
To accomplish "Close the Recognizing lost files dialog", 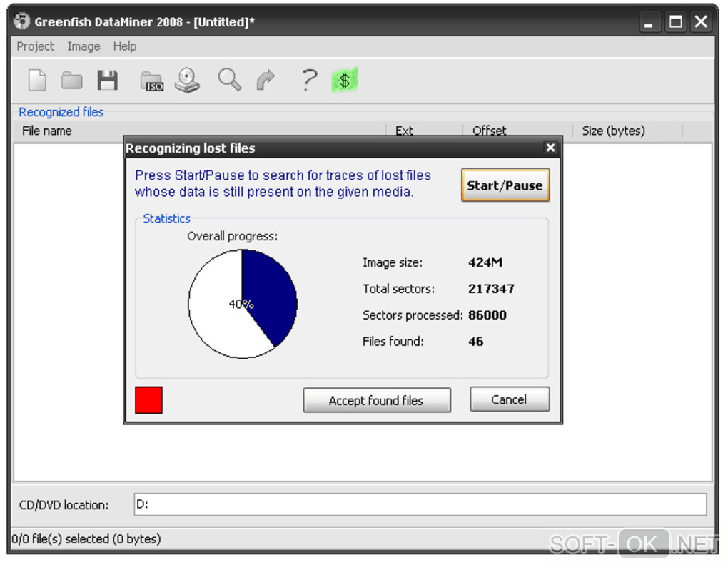I will pos(550,148).
